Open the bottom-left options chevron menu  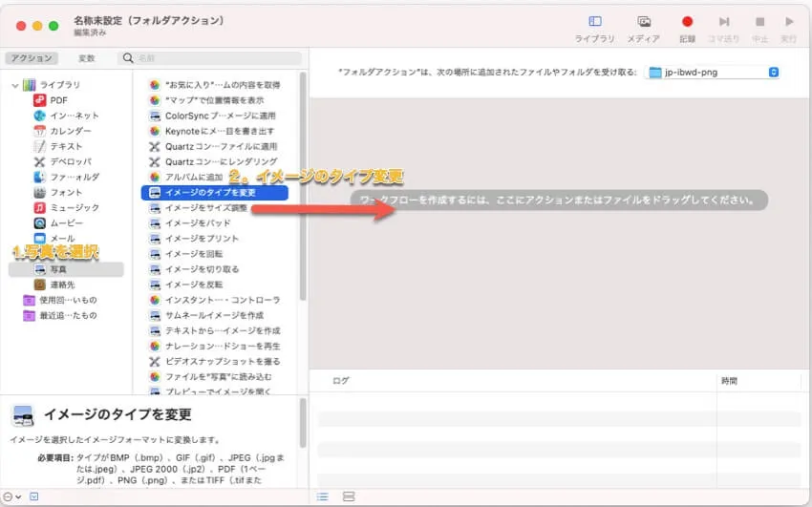tap(11, 496)
